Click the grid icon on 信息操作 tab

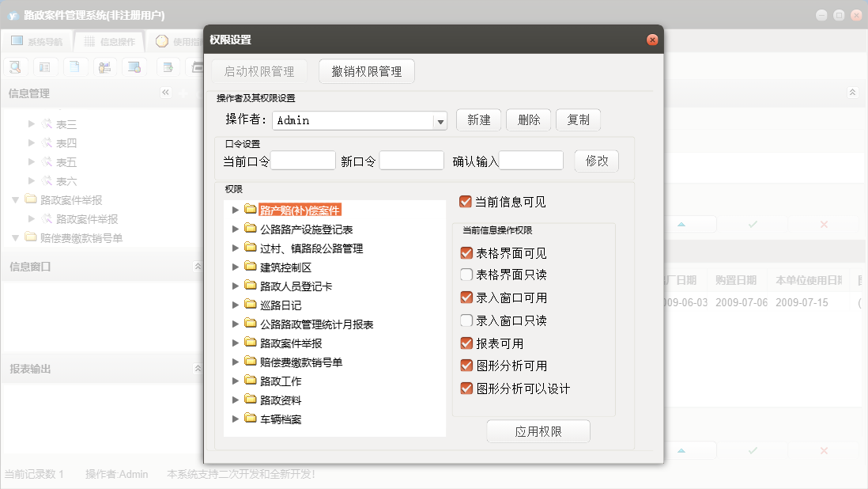89,41
